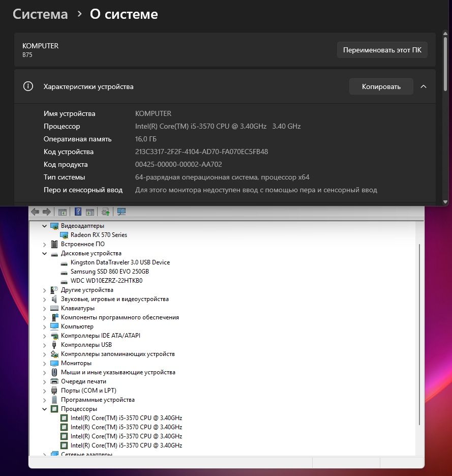Expand the Контроллеры IDE ATA/ATAPI node
452x476 pixels.
45,336
